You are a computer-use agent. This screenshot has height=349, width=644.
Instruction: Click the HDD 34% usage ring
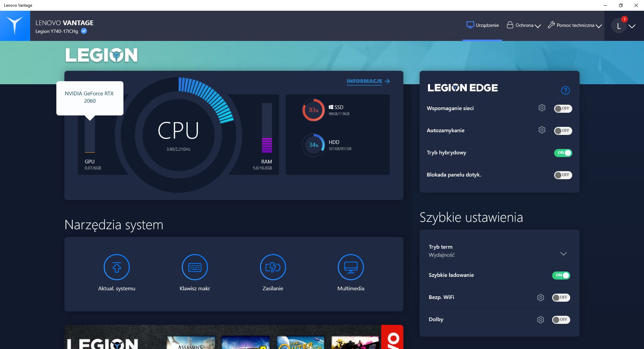point(314,145)
